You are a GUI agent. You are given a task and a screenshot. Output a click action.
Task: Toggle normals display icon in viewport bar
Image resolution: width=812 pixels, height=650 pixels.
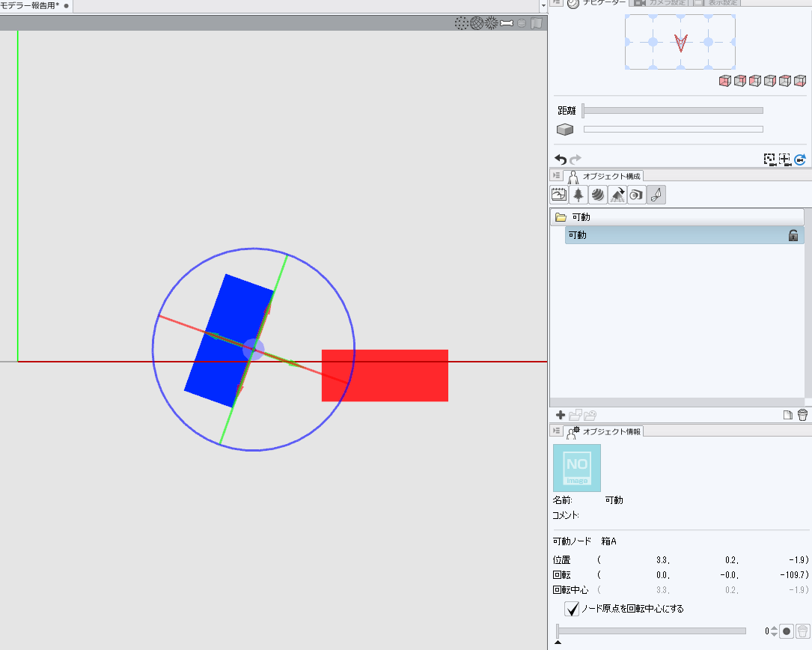pos(491,23)
